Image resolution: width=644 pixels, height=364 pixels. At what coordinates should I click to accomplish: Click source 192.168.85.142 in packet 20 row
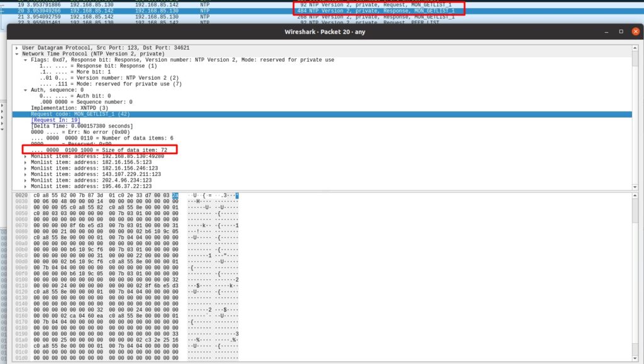(x=92, y=11)
